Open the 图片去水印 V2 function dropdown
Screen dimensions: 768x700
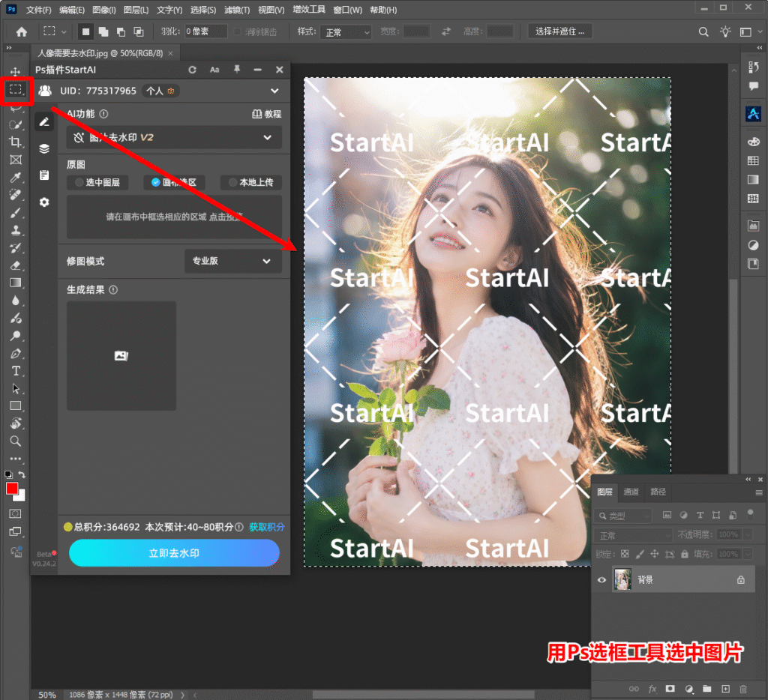point(174,138)
